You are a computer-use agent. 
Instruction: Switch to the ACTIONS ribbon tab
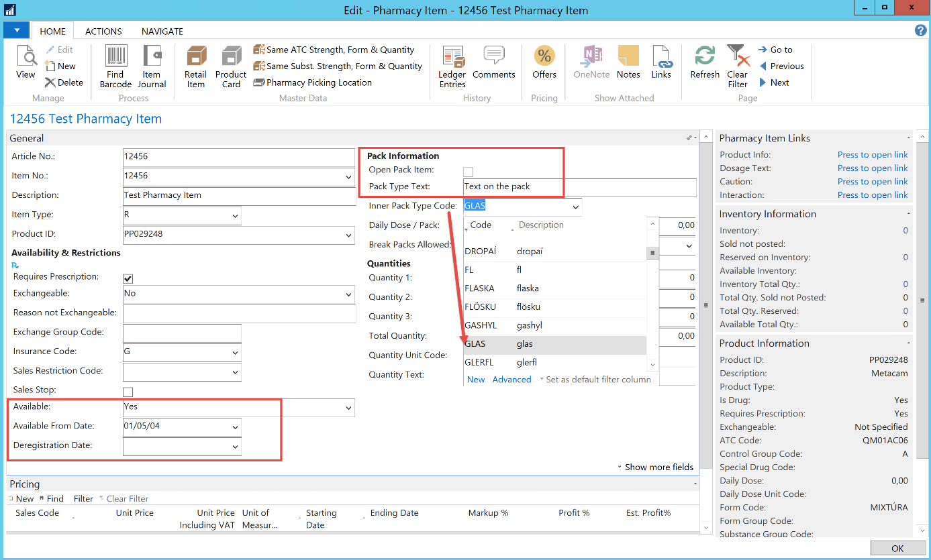[103, 32]
